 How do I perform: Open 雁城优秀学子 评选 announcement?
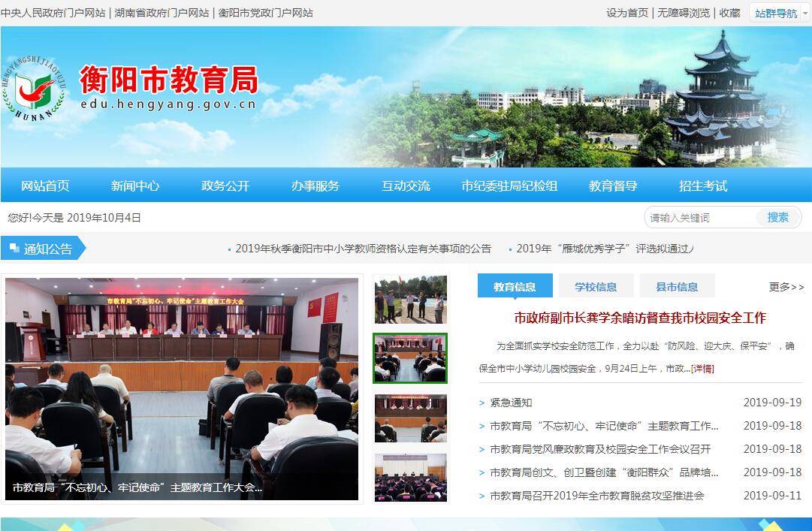click(605, 249)
